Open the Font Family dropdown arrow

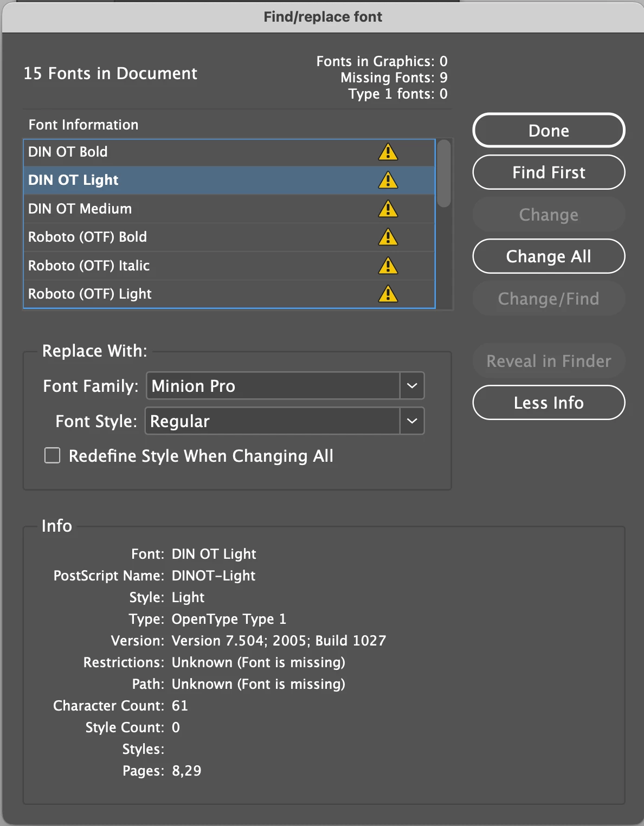point(412,386)
